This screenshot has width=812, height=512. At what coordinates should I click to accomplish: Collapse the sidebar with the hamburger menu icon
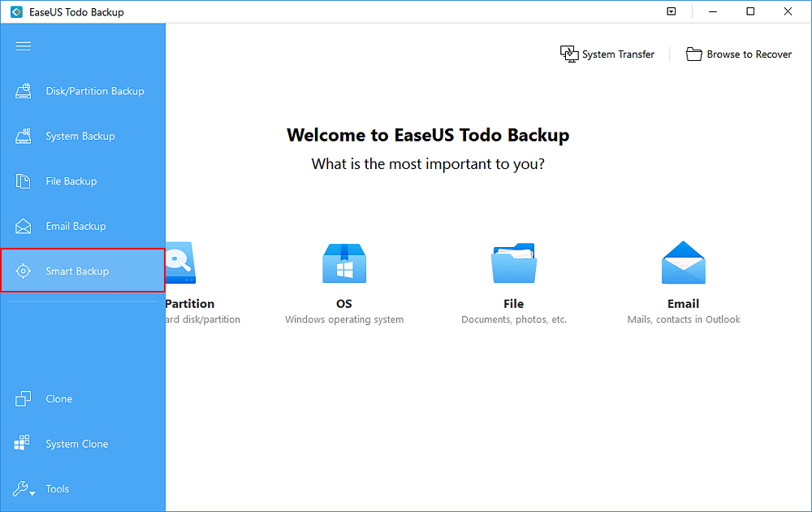[x=23, y=46]
